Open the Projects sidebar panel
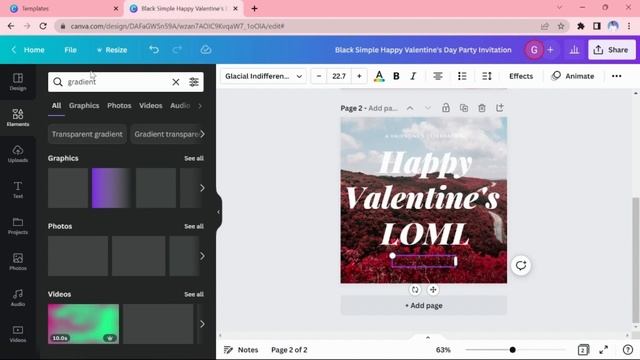 tap(18, 226)
